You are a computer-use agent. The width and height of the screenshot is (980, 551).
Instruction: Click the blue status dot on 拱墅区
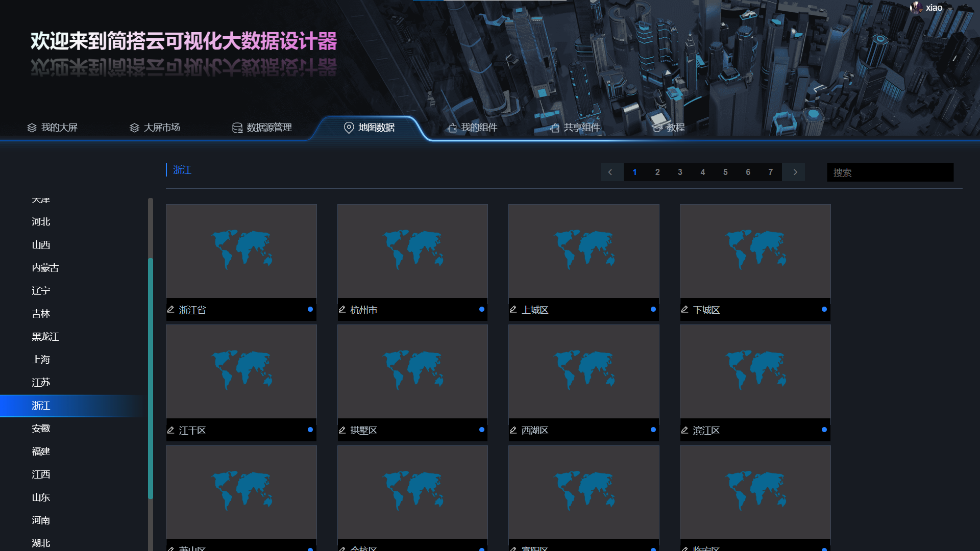coord(481,430)
